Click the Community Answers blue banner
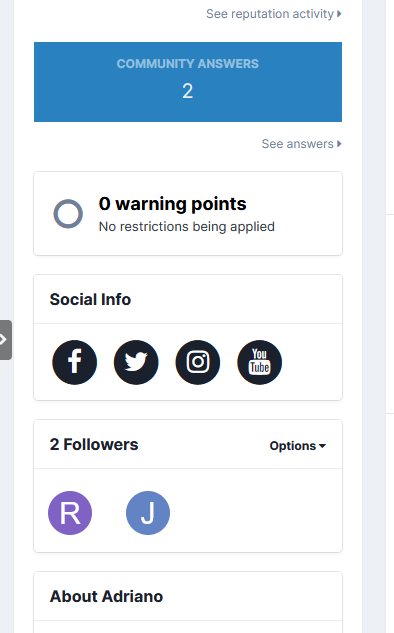 (x=188, y=82)
